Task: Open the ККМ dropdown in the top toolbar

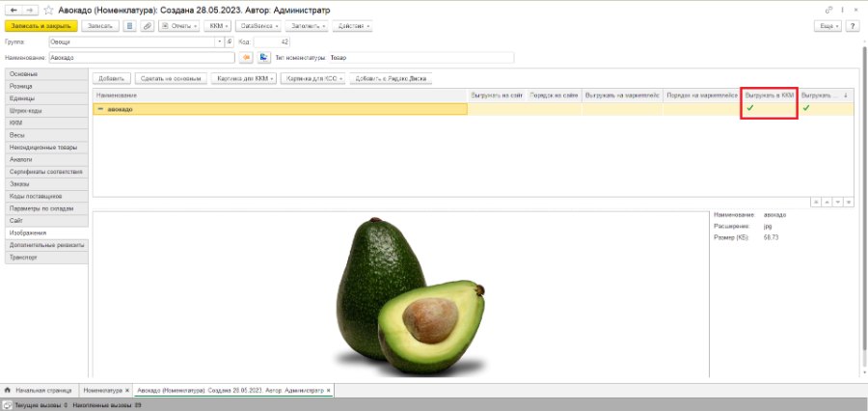Action: [218, 26]
